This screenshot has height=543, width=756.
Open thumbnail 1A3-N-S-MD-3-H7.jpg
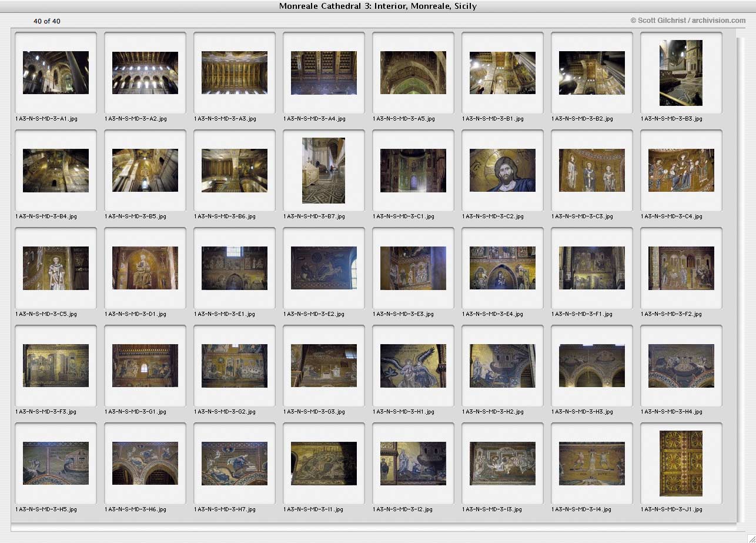coord(235,463)
